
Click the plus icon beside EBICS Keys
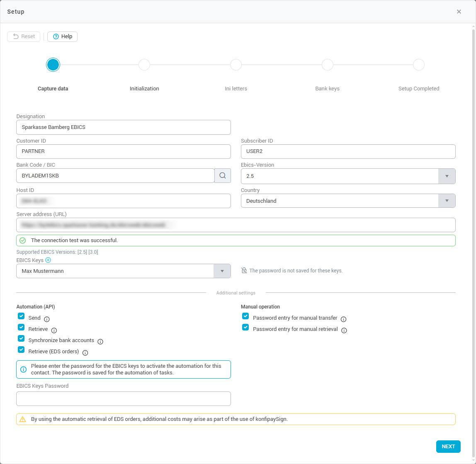pyautogui.click(x=48, y=260)
